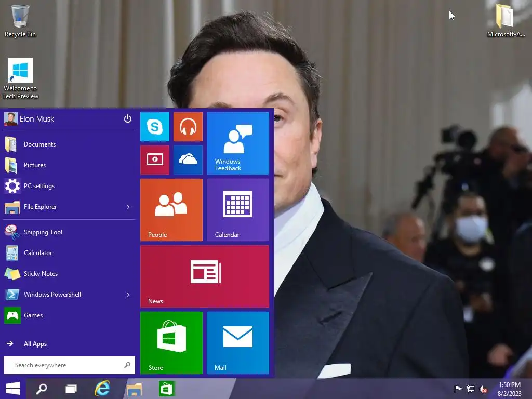Open File Explorer from the taskbar
This screenshot has height=399, width=532.
[135, 389]
